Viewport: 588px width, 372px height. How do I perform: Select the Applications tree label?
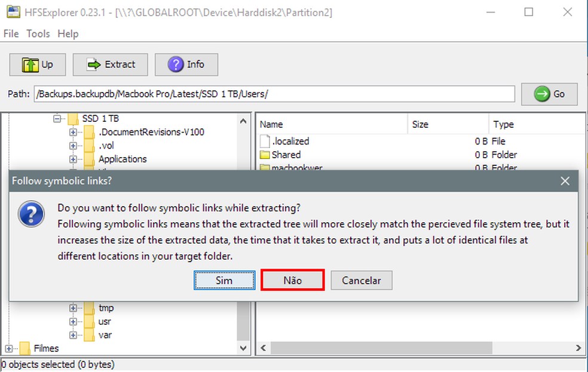[122, 159]
